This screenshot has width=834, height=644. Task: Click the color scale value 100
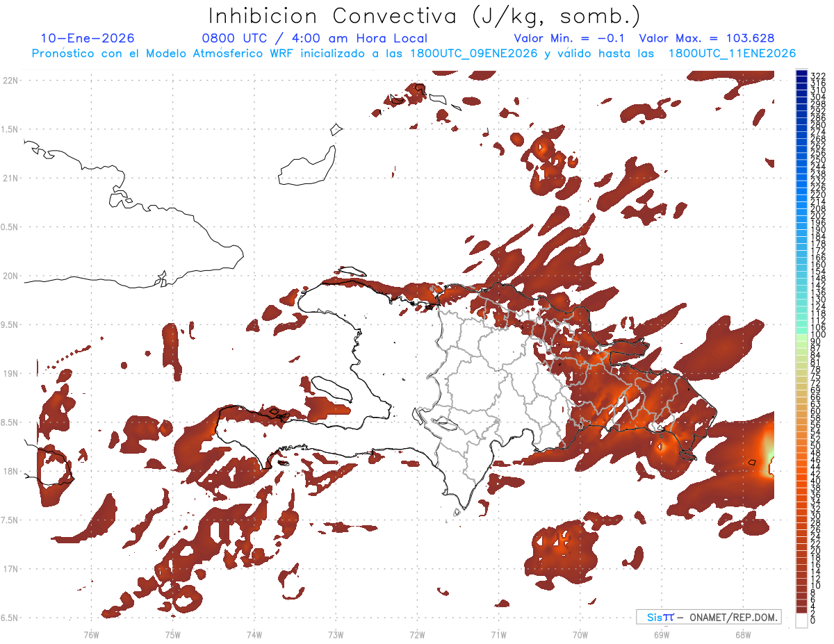coord(818,336)
